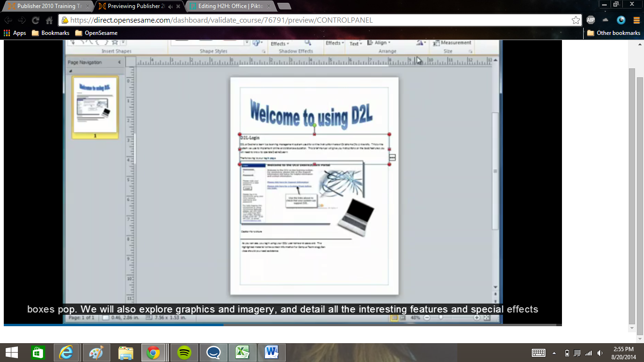Launch Excel from the taskbar

[x=243, y=352]
